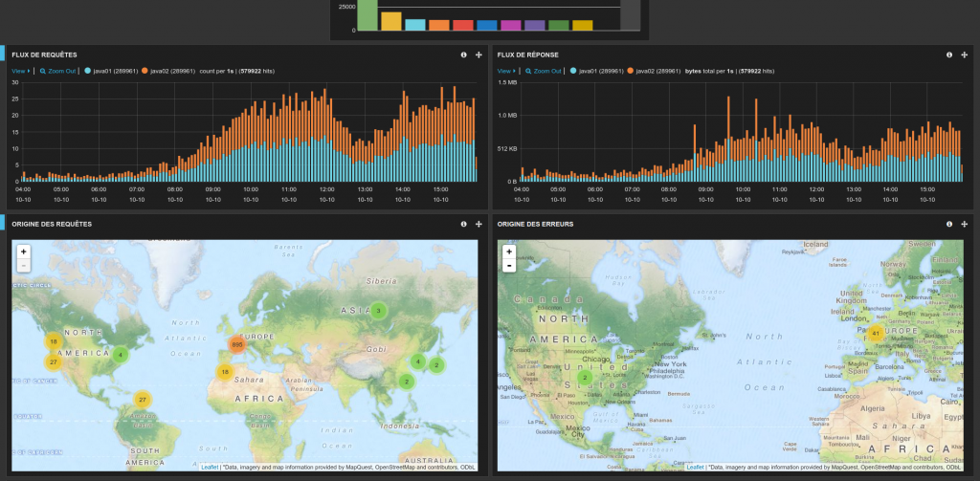Collapse the Flux de Requêtes row via blue handle
Screen dimensions: 980x481
tap(3, 55)
